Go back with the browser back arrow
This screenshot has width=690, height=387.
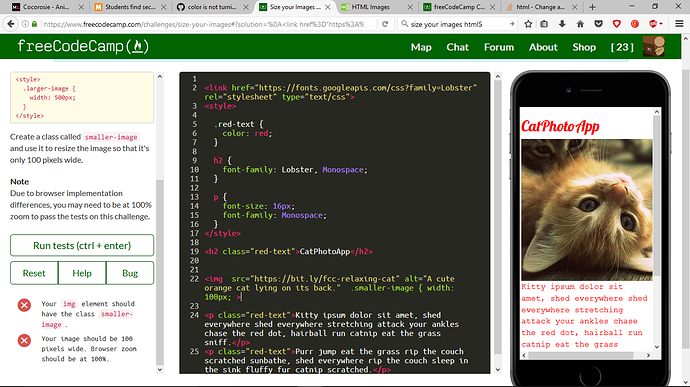pos(11,24)
